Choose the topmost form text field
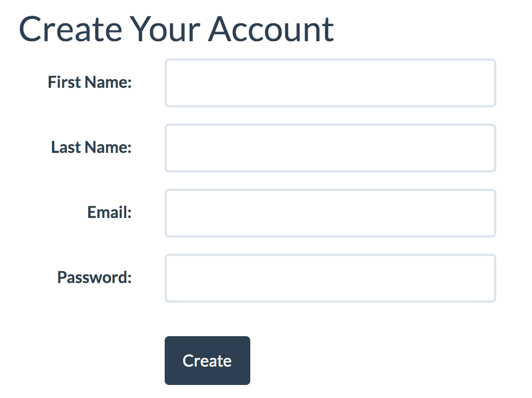 tap(330, 83)
